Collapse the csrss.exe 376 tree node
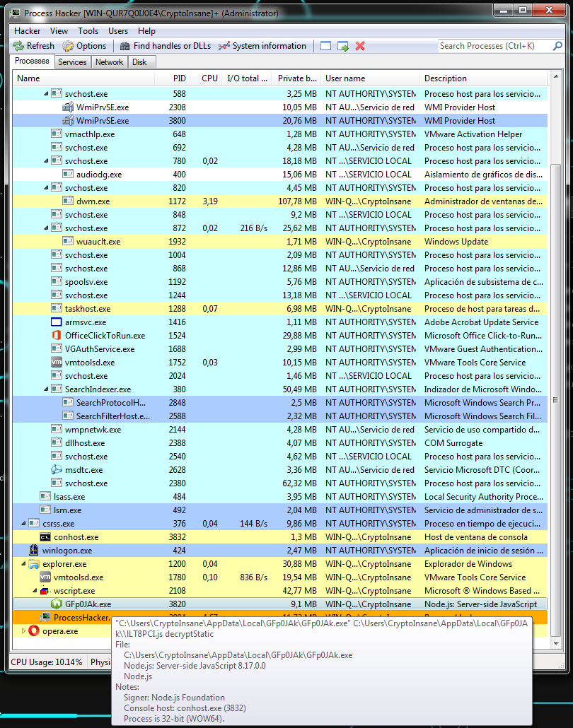This screenshot has height=728, width=573. [24, 523]
